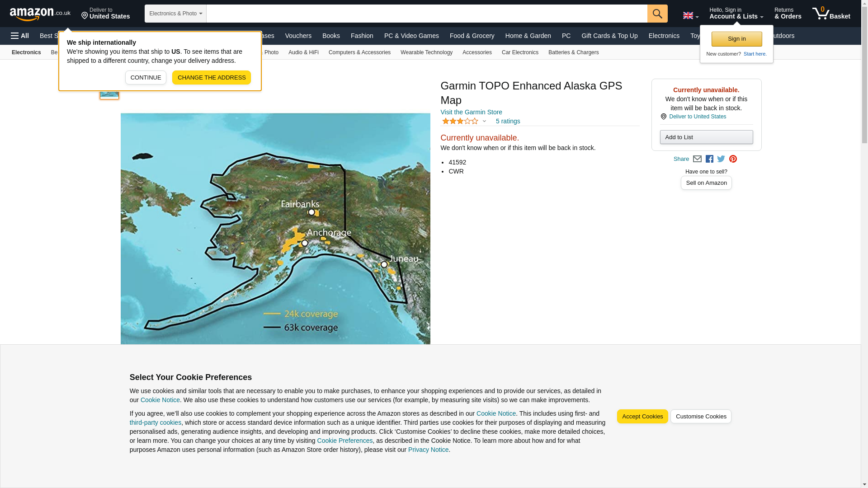Click the Add to List button
This screenshot has width=868, height=488.
pyautogui.click(x=706, y=137)
